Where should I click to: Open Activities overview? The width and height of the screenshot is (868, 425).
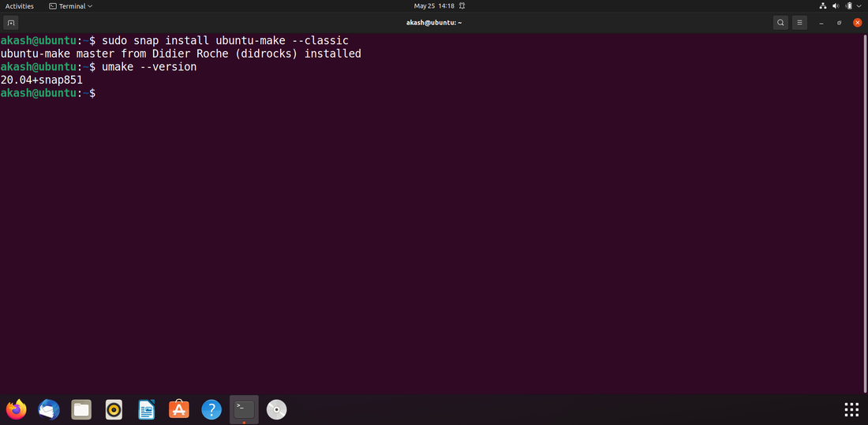[20, 6]
